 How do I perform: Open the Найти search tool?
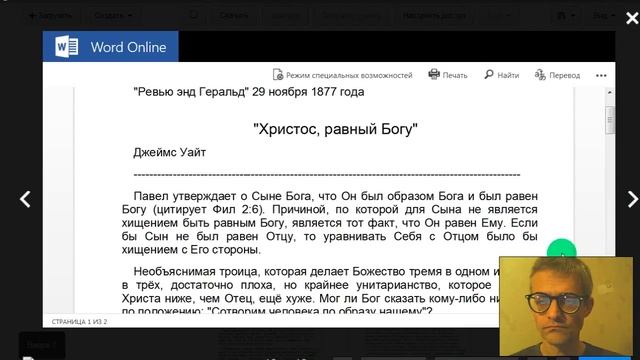tap(502, 75)
